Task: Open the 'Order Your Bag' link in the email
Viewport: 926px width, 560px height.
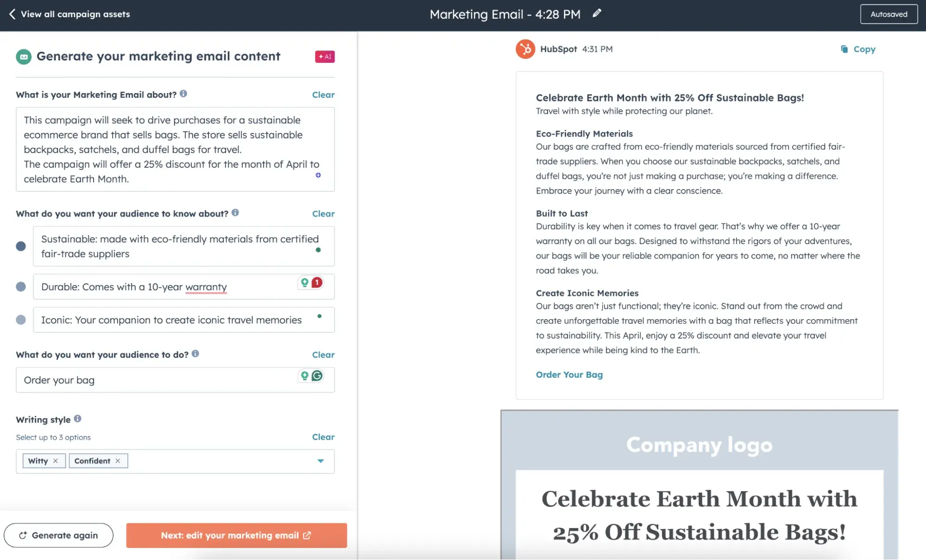Action: coord(569,374)
